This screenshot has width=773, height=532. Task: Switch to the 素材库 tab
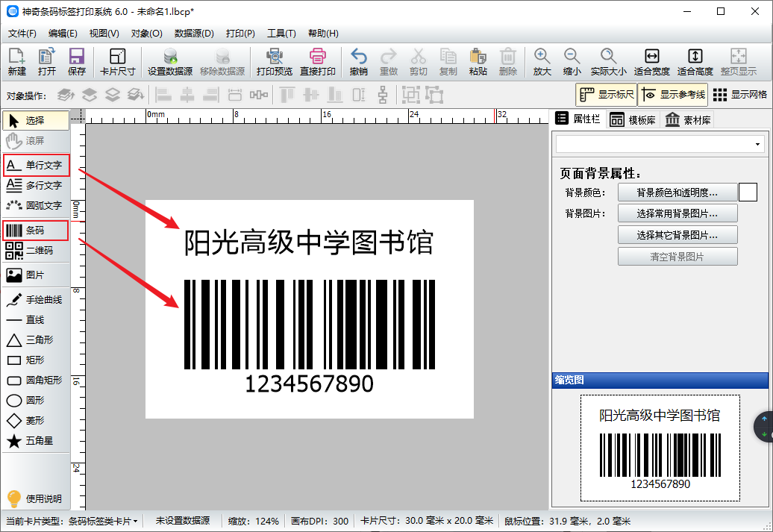[687, 120]
